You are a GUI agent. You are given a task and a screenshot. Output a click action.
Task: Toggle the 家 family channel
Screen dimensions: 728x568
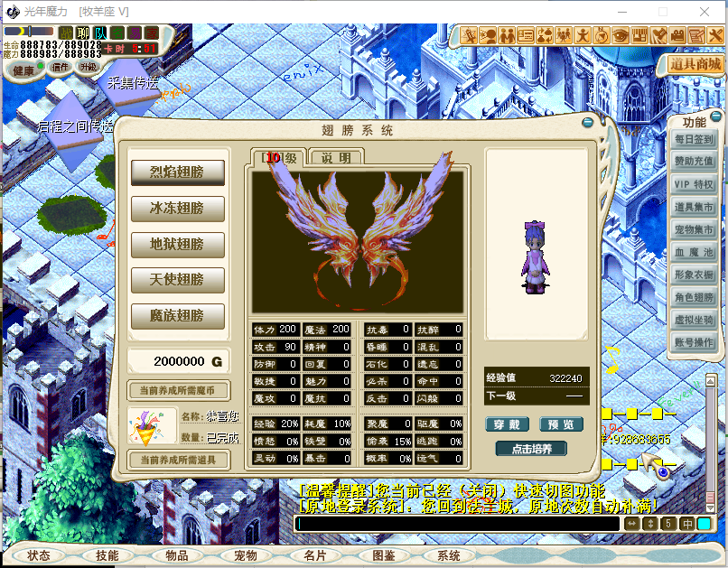coord(152,33)
